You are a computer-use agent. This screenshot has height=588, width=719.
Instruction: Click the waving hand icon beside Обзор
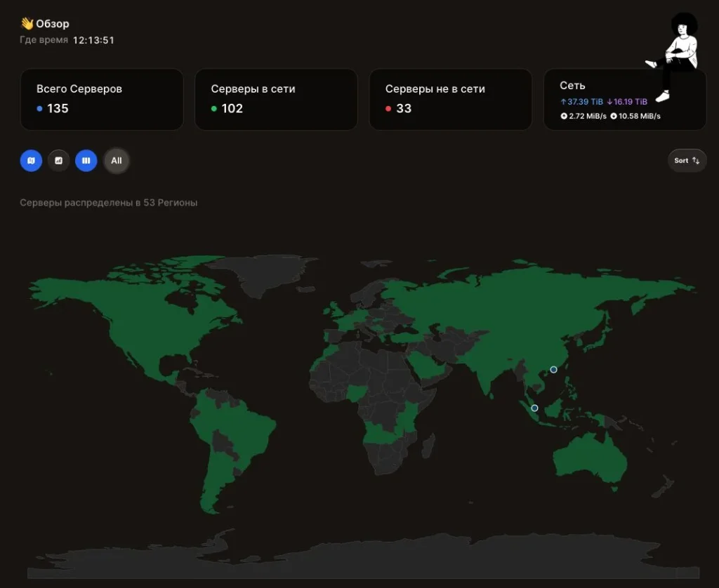click(x=27, y=23)
